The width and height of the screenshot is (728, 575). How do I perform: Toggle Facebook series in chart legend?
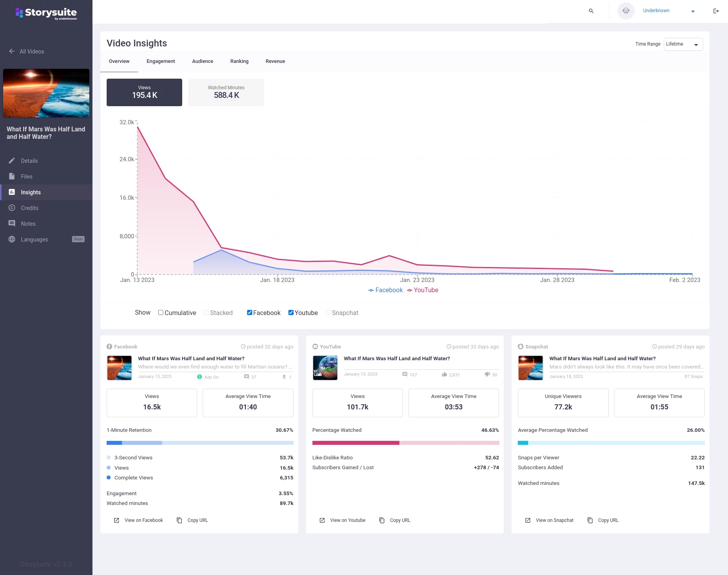(385, 290)
